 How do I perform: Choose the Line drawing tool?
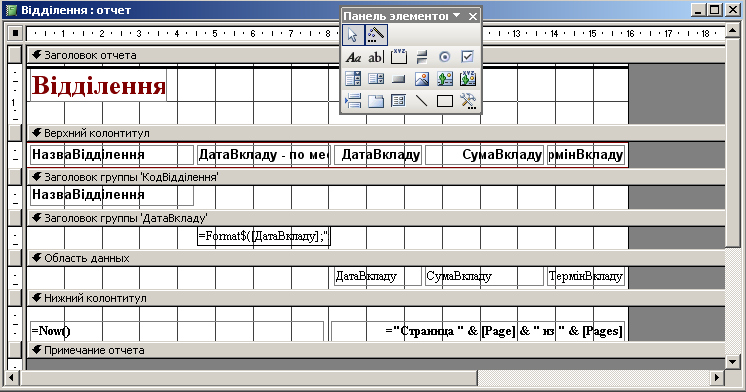[422, 101]
